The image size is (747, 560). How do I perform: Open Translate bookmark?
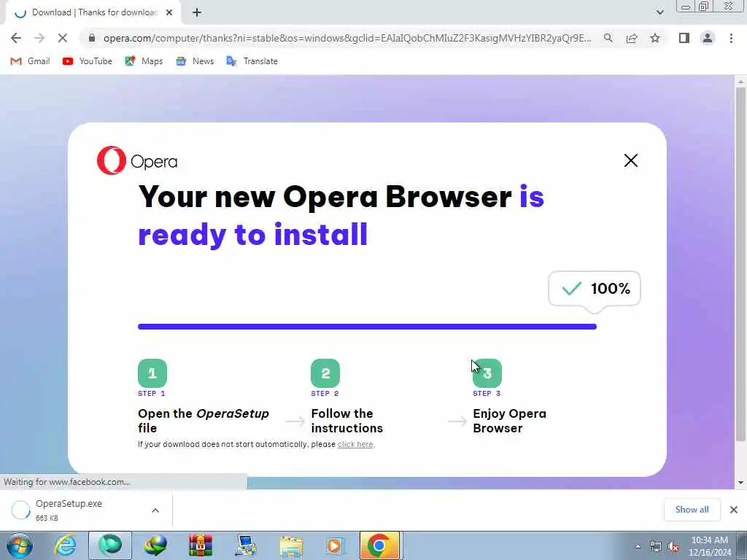[x=252, y=61]
